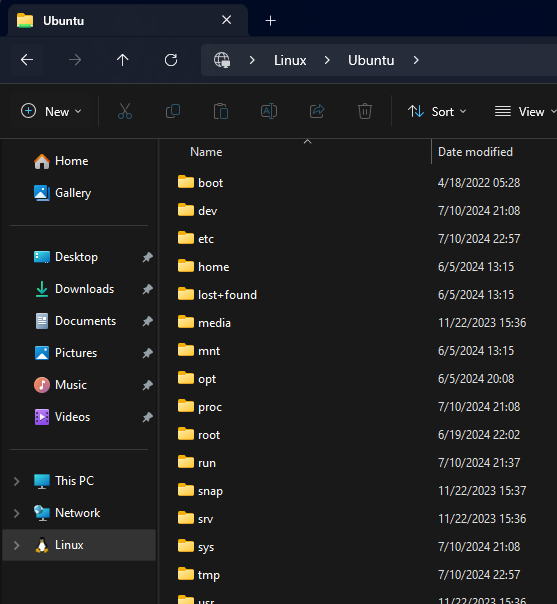
Task: Click date '6/19/2024 22:02' in root row
Action: click(479, 435)
